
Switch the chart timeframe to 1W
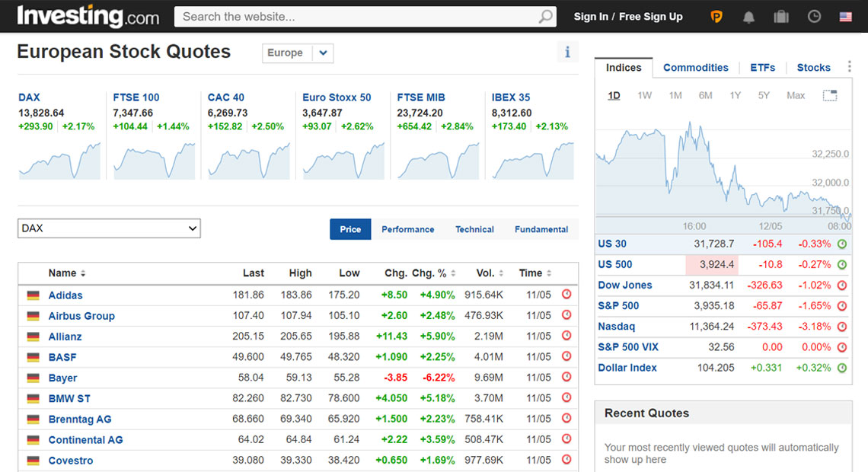644,95
